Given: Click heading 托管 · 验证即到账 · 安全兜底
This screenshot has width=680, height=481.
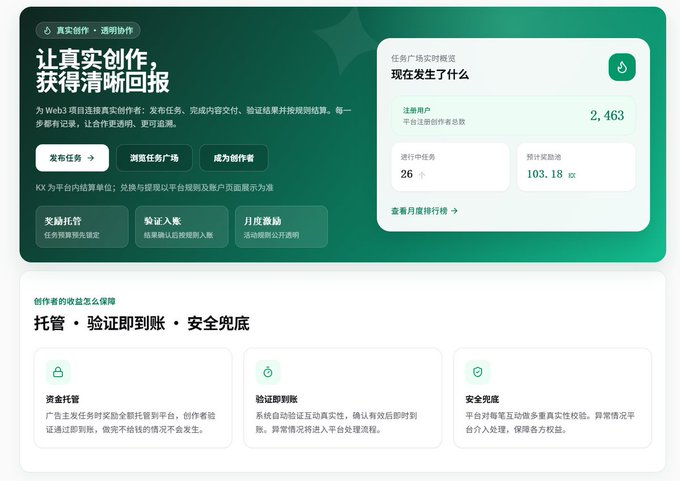Looking at the screenshot, I should 142,324.
